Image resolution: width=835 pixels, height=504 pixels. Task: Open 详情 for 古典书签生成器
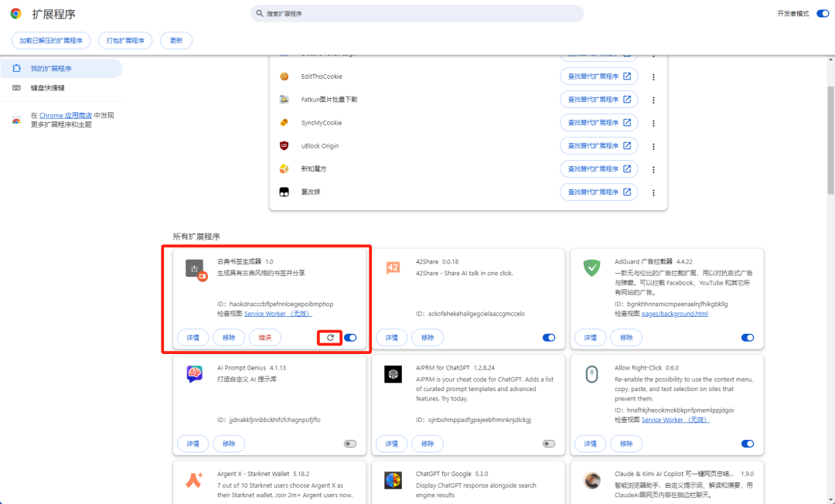pos(193,338)
